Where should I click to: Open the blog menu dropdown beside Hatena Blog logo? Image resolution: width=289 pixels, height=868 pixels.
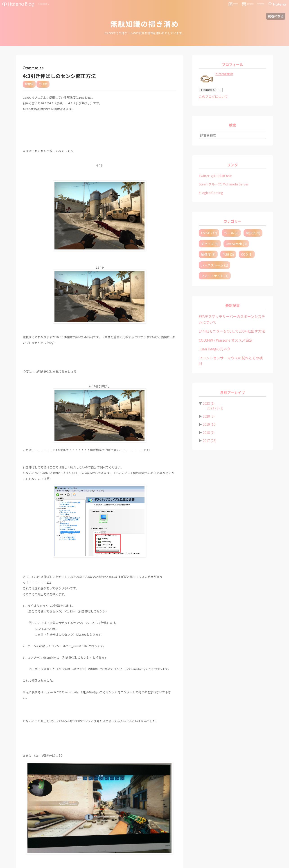click(x=44, y=4)
